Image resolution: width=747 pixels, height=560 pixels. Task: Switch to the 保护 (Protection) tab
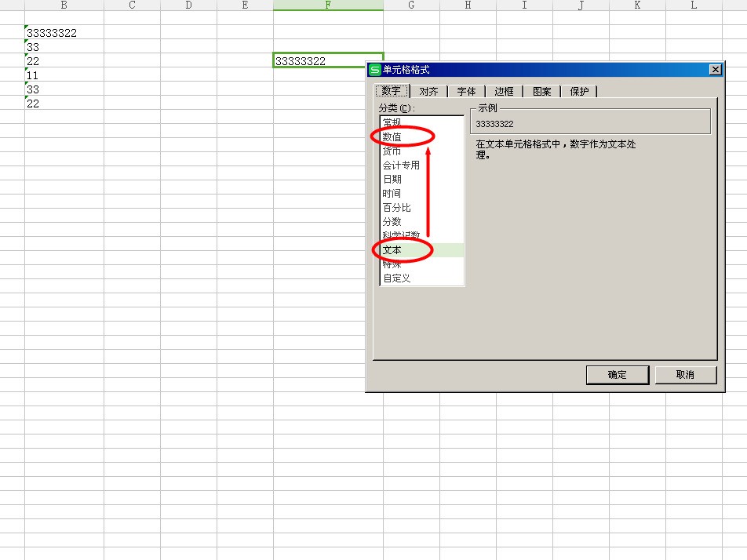click(579, 91)
